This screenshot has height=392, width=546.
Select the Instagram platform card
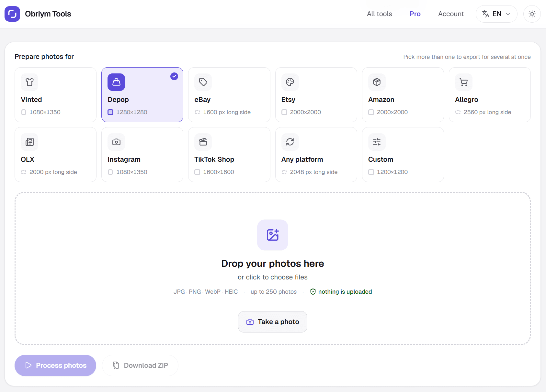tap(142, 155)
